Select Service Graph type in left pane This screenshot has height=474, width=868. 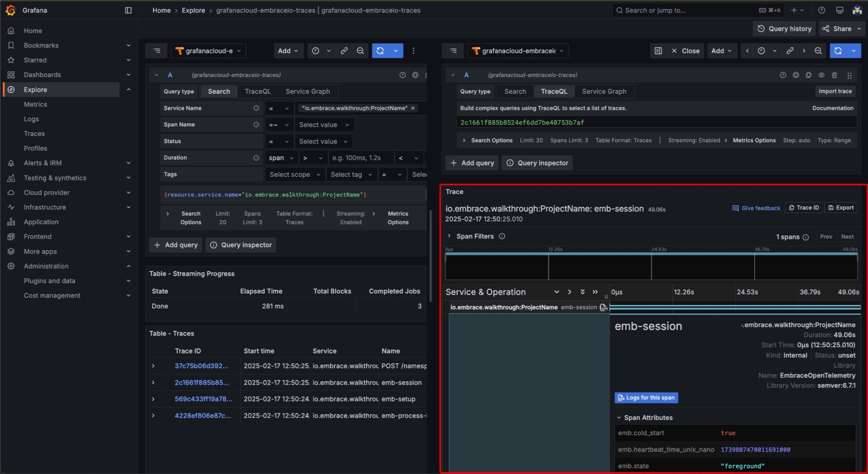[308, 91]
